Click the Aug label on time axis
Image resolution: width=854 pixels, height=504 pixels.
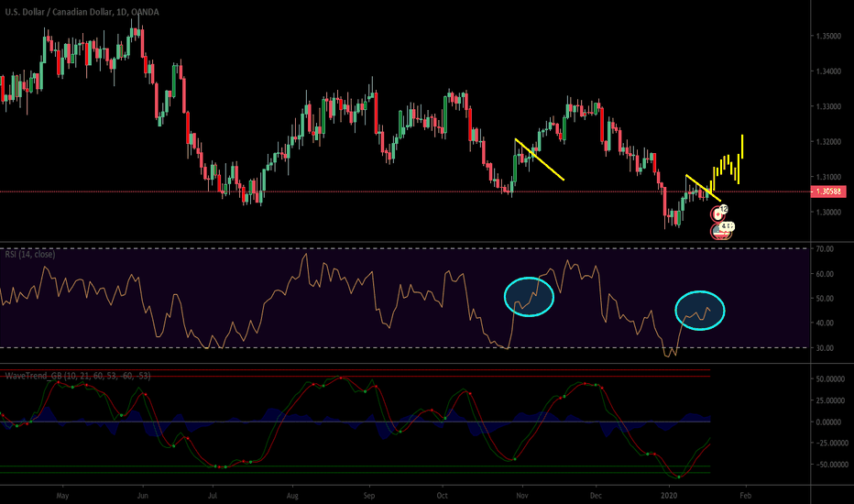293,492
